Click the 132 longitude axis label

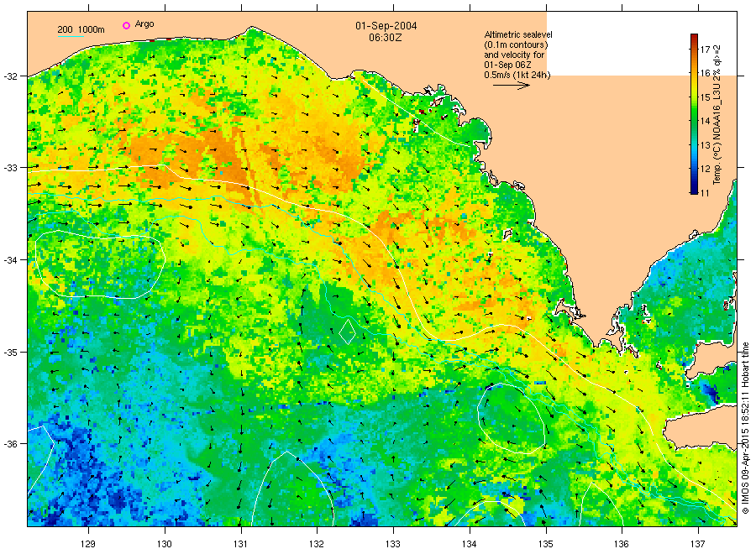click(317, 544)
